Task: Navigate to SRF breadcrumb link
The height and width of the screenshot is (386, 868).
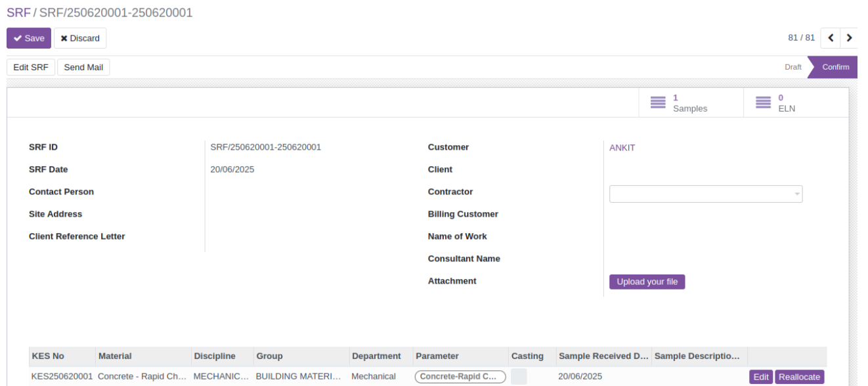Action: pyautogui.click(x=18, y=12)
